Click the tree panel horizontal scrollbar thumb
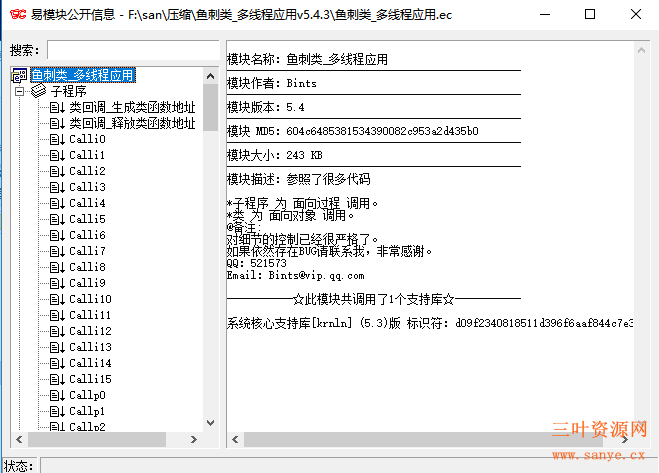Screen dimensions: 659x473 [x=97, y=439]
